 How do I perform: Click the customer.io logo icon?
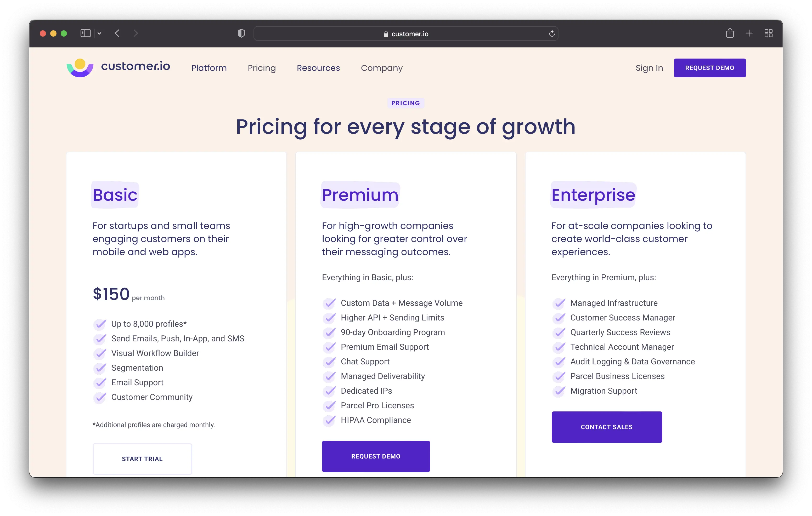click(x=80, y=67)
